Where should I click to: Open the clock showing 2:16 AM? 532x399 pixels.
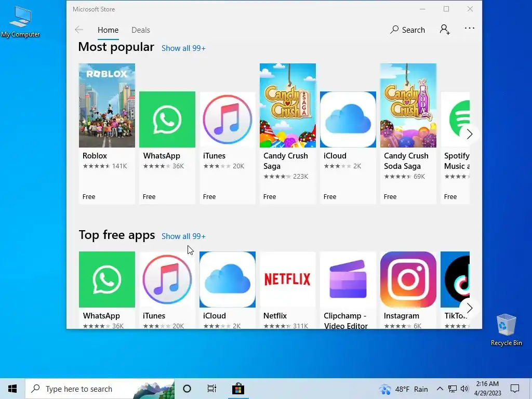pyautogui.click(x=487, y=389)
